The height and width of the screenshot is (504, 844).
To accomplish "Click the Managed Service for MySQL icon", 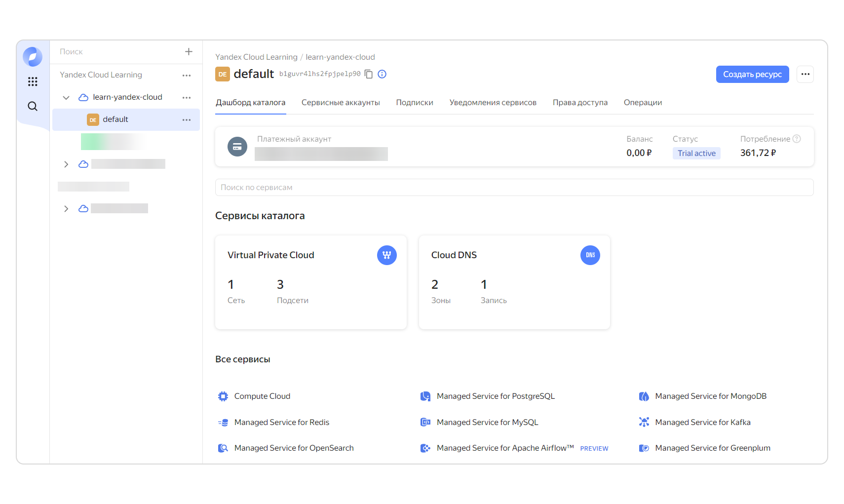I will click(x=425, y=423).
